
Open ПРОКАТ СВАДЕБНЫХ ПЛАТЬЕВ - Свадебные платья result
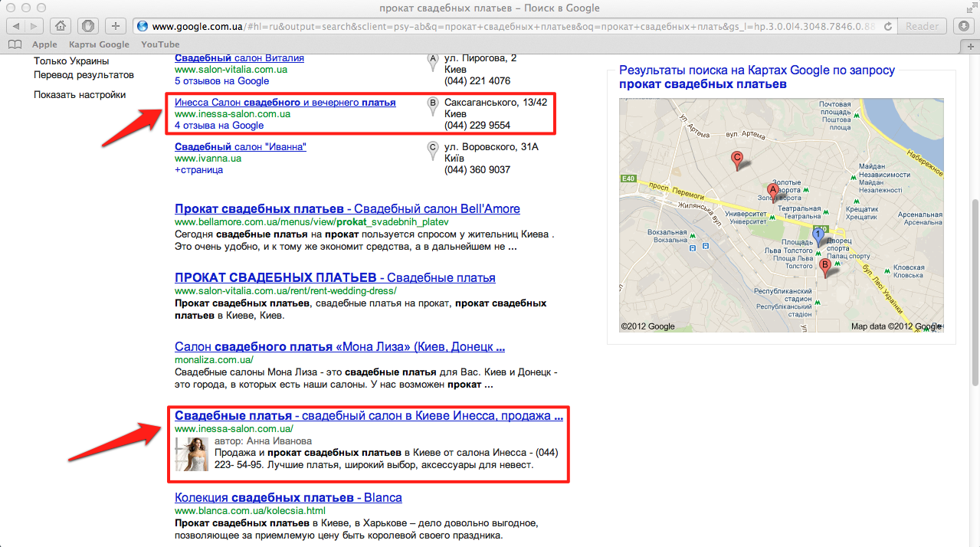pyautogui.click(x=335, y=278)
